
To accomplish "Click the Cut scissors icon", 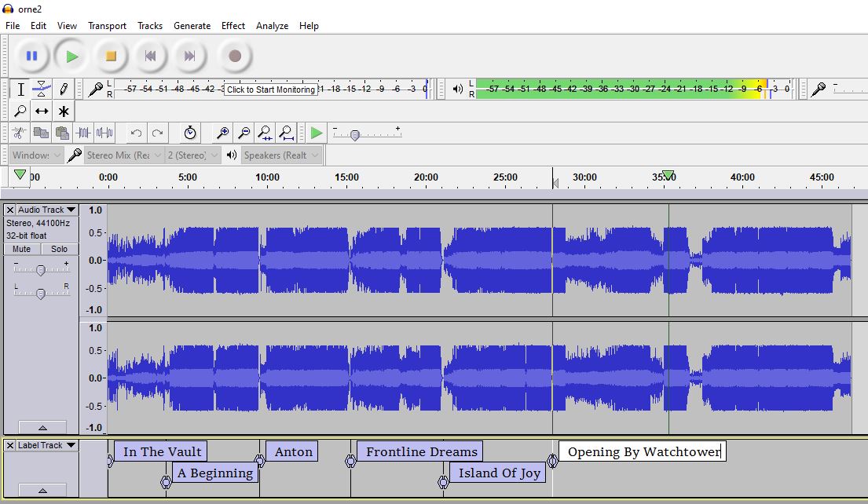I will (20, 133).
